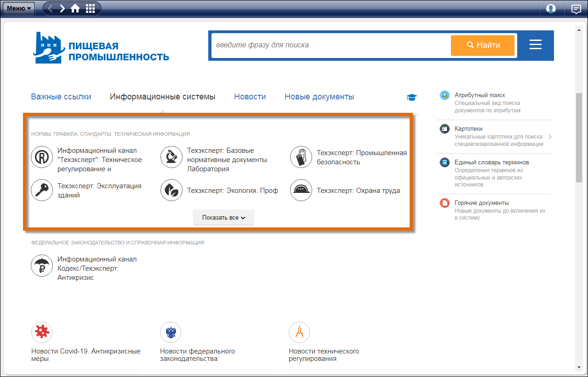This screenshot has width=588, height=377.
Task: Expand Картотеки with the right chevron
Action: [550, 137]
